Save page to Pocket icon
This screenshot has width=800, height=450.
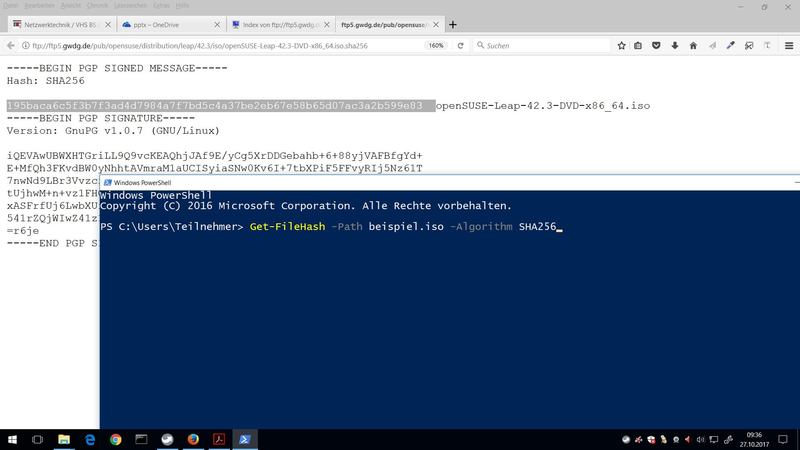click(x=656, y=45)
